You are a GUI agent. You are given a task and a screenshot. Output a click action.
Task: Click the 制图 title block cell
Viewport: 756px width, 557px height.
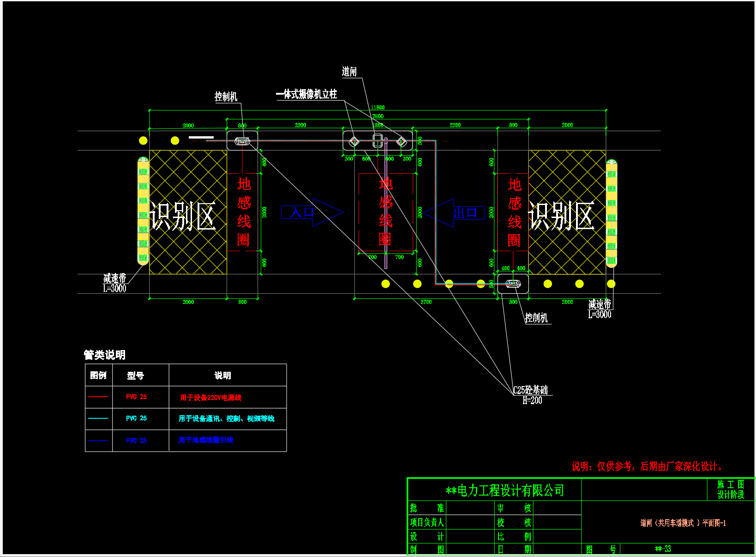tap(427, 550)
